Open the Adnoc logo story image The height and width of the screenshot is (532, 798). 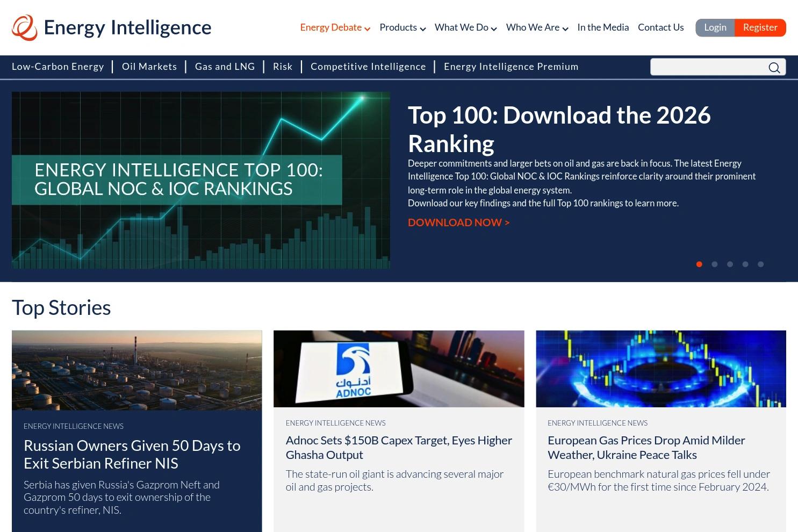(x=399, y=369)
